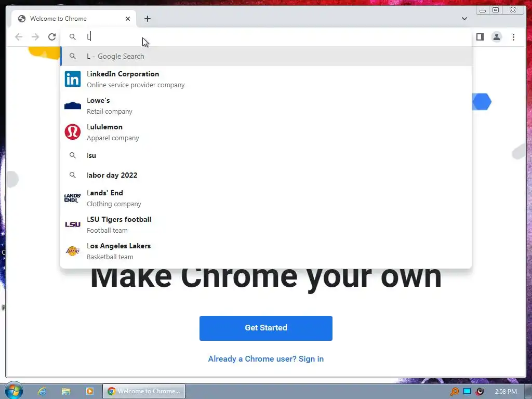
Task: Click the round red tray icon
Action: click(480, 391)
